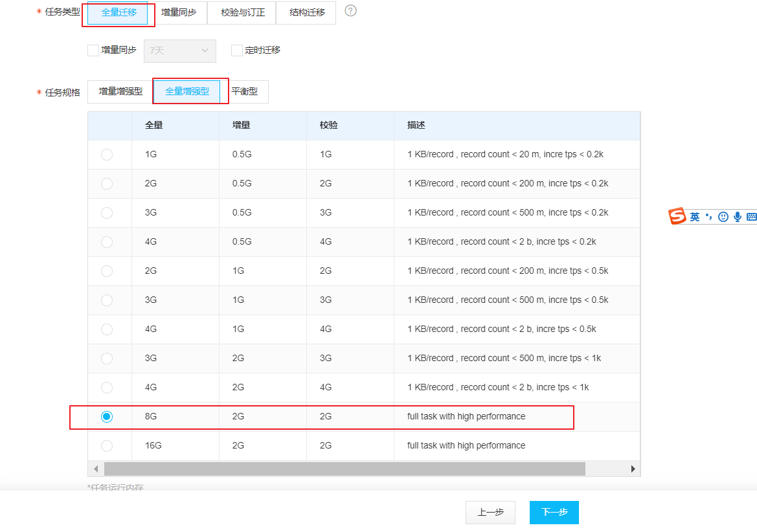Select radio for record count < 500 m, tps < 0.5k row

107,300
